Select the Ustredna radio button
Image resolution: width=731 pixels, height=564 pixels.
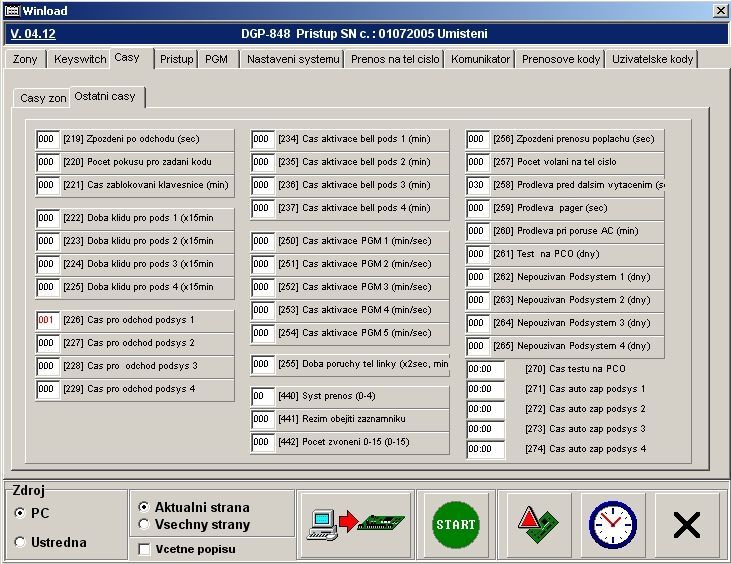click(x=21, y=542)
